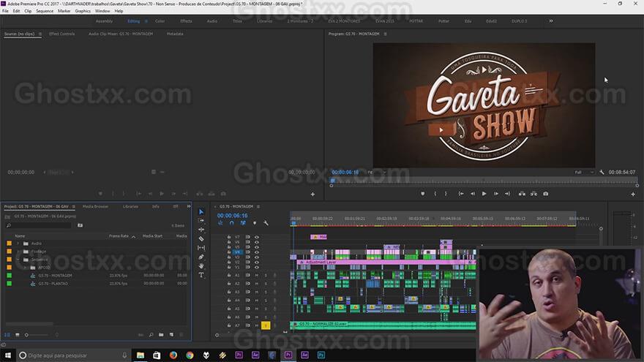
Task: Adjust Project panel thumbnail zoom slider
Action: tap(36, 335)
